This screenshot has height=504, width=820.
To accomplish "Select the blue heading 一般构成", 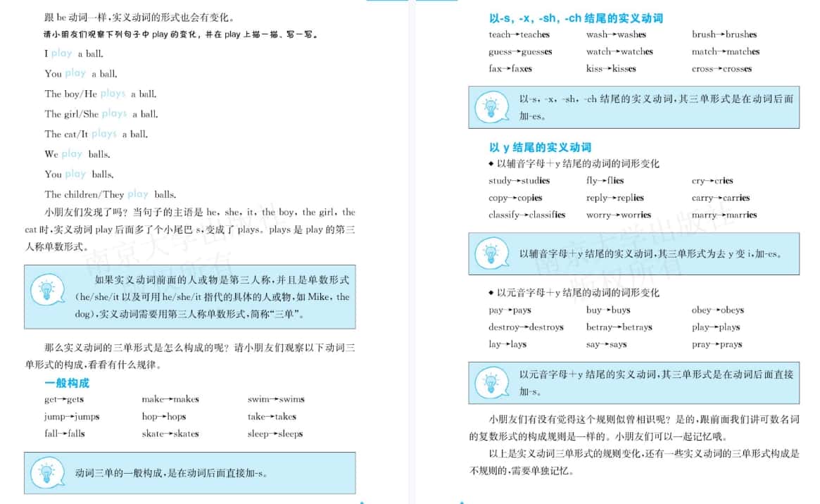I will pyautogui.click(x=67, y=383).
